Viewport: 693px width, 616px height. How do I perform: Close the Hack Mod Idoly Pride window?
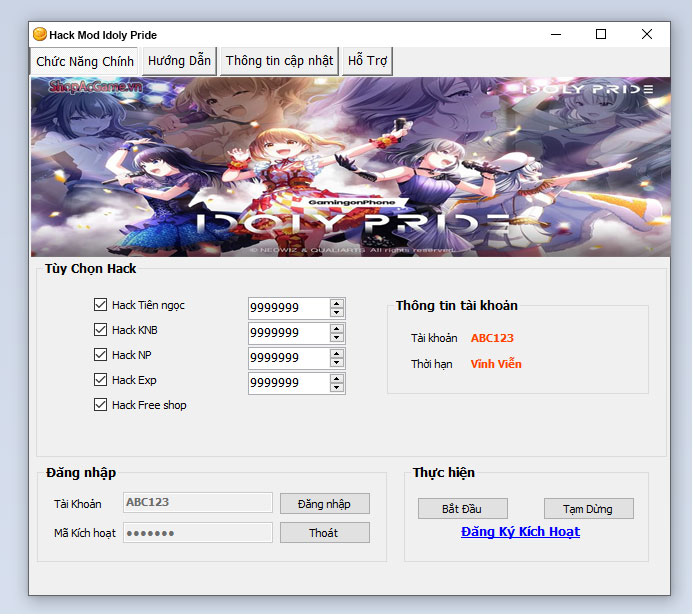pyautogui.click(x=647, y=34)
